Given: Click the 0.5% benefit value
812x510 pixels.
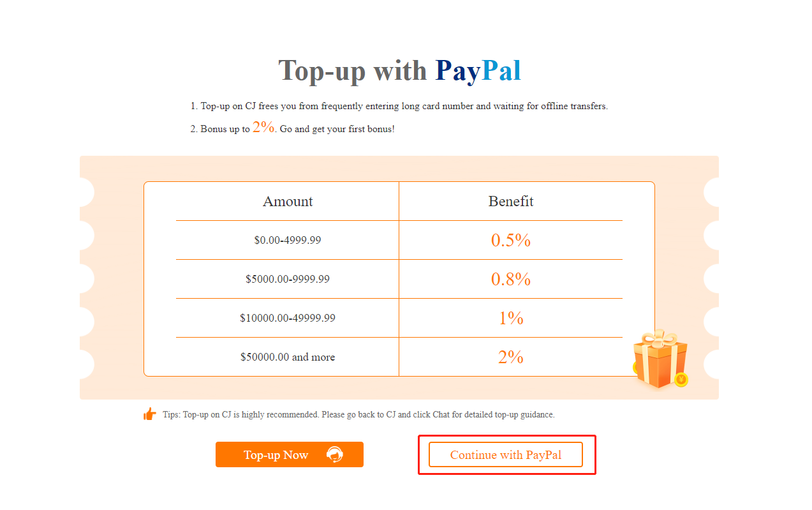Looking at the screenshot, I should pyautogui.click(x=510, y=241).
